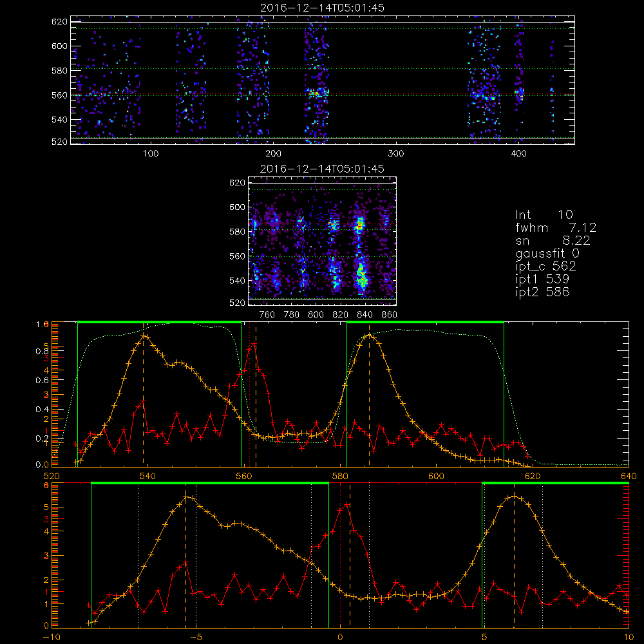Click the red curve peak near 562 in the third plot
Viewport: 644px width, 644px height.
254,343
